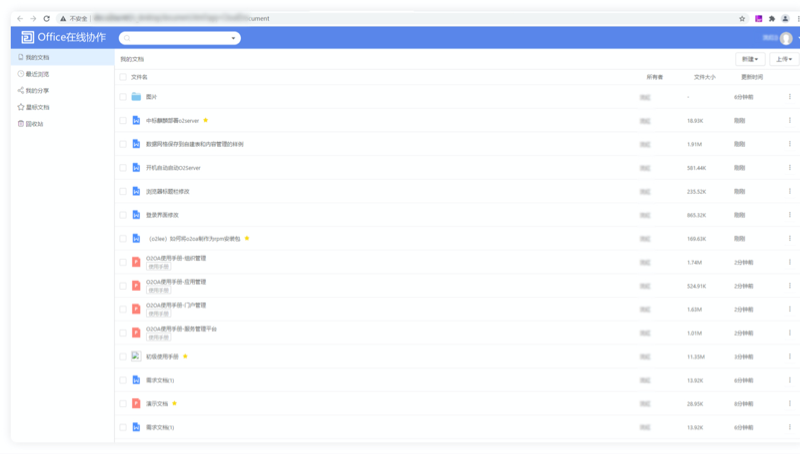800x454 pixels.
Task: Expand the search box dropdown arrow
Action: coord(234,38)
